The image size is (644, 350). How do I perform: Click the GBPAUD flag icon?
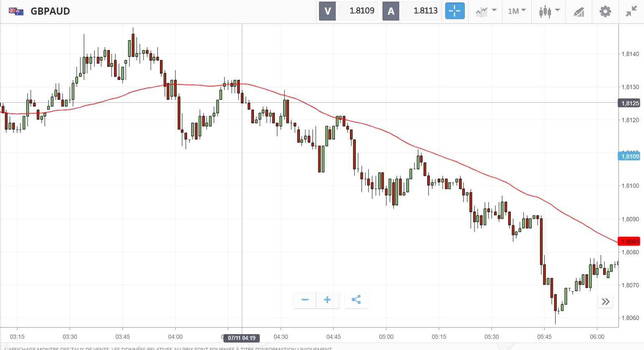[x=16, y=11]
